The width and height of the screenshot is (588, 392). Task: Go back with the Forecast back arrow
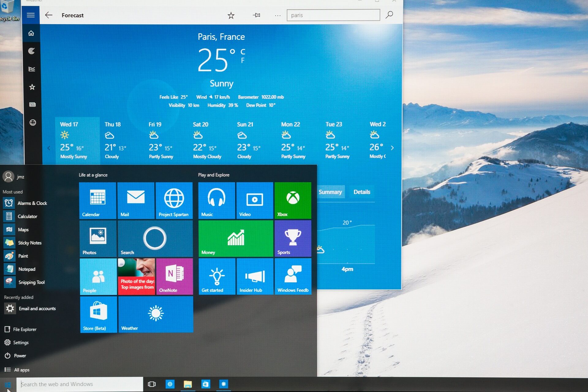point(49,15)
